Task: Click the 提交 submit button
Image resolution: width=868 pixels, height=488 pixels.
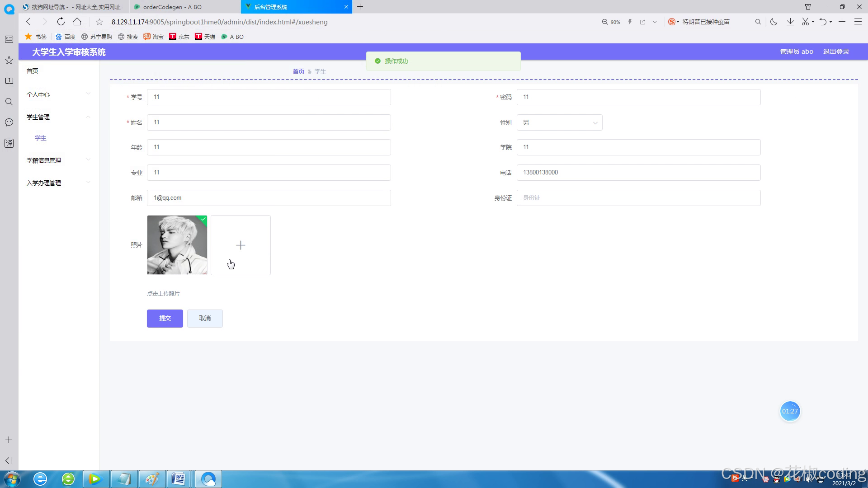Action: (165, 318)
